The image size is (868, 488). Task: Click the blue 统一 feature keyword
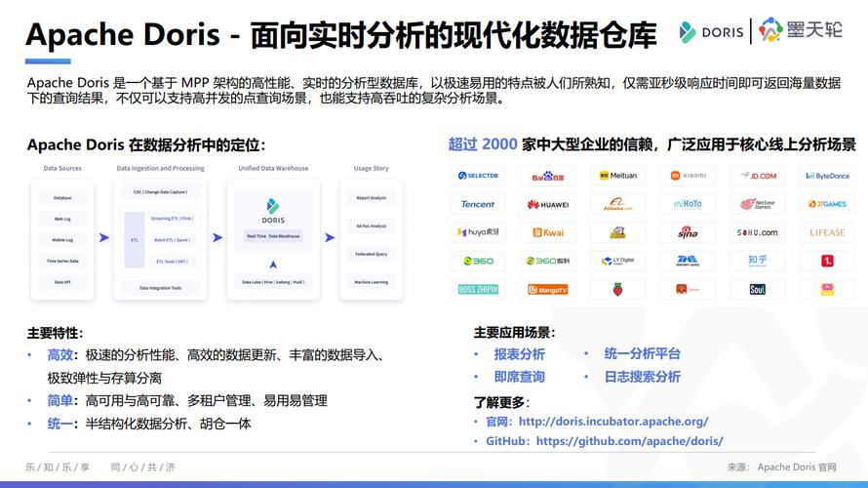(59, 425)
